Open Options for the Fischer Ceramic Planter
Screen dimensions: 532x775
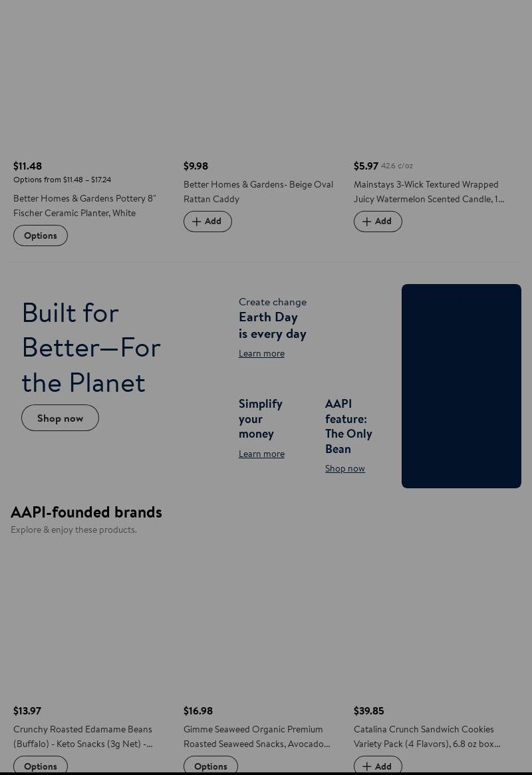coord(41,235)
